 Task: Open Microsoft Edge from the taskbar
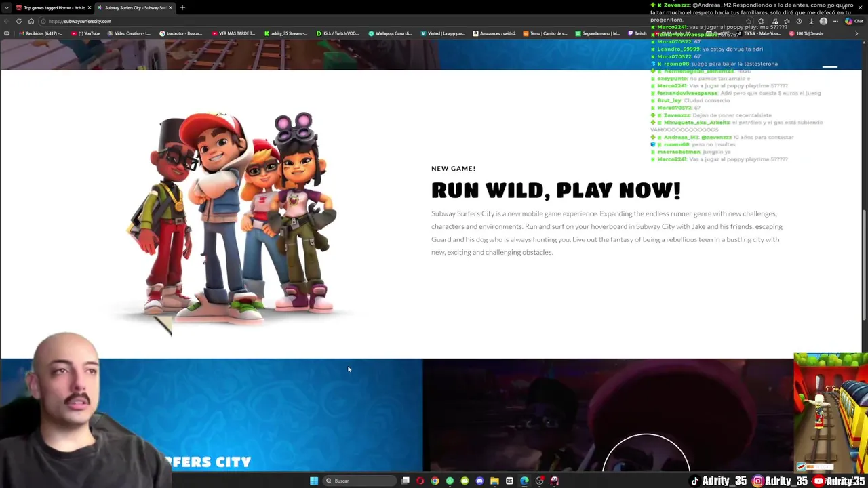524,481
